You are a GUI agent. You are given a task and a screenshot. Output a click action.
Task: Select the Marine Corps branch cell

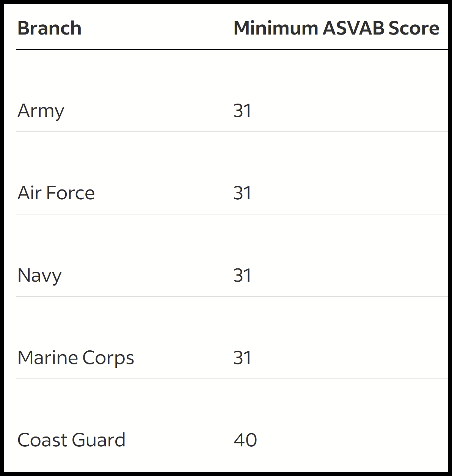pyautogui.click(x=76, y=358)
